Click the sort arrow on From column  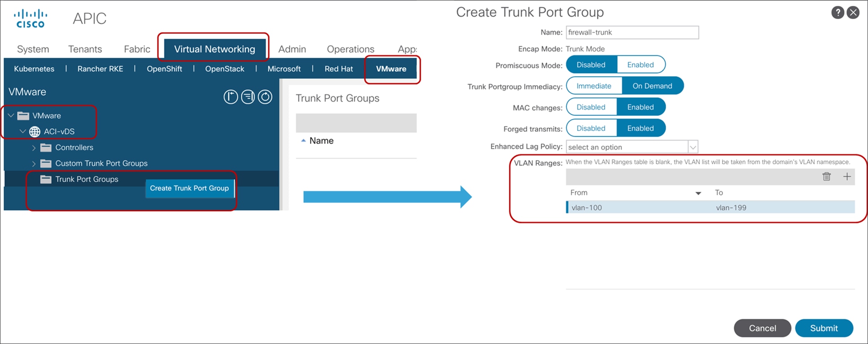pos(698,193)
